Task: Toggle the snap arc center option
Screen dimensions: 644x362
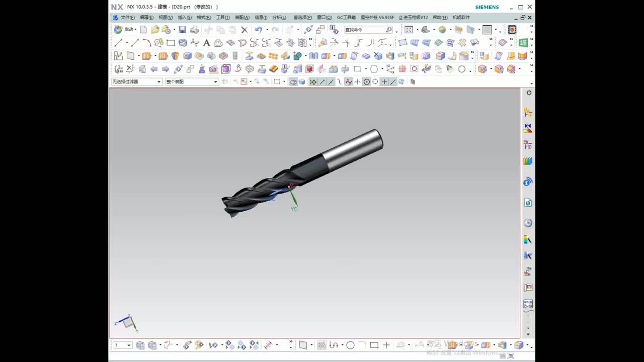Action: [366, 81]
